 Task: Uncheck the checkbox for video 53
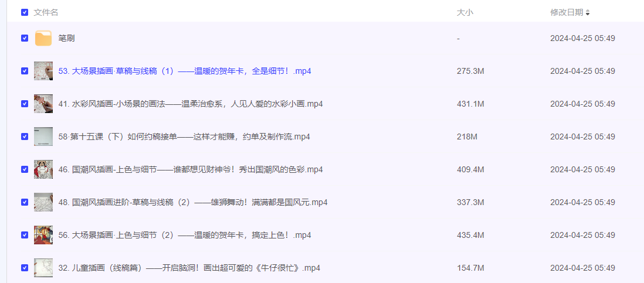[25, 71]
